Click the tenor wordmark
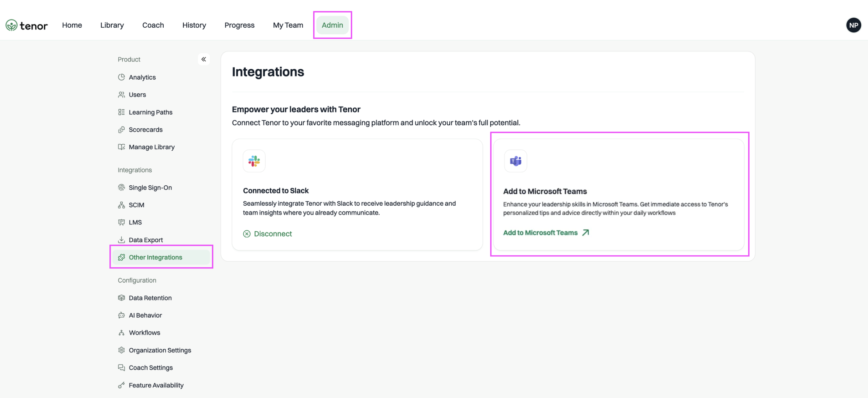Viewport: 868px width, 398px height. click(x=34, y=26)
